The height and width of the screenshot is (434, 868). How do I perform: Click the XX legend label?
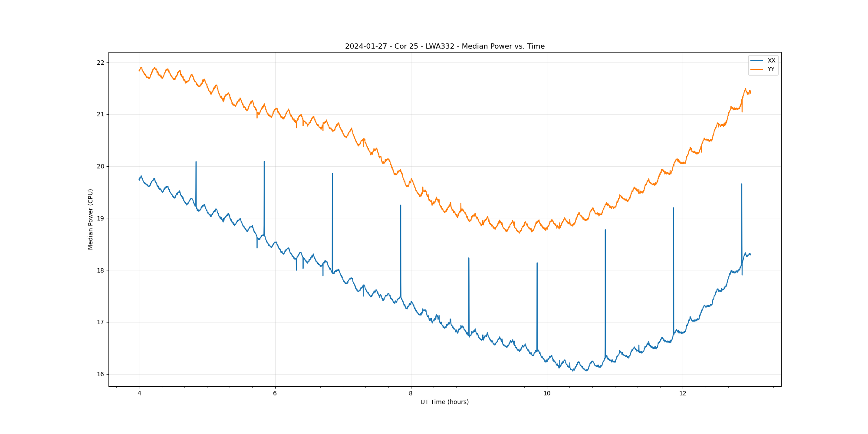[x=771, y=61]
